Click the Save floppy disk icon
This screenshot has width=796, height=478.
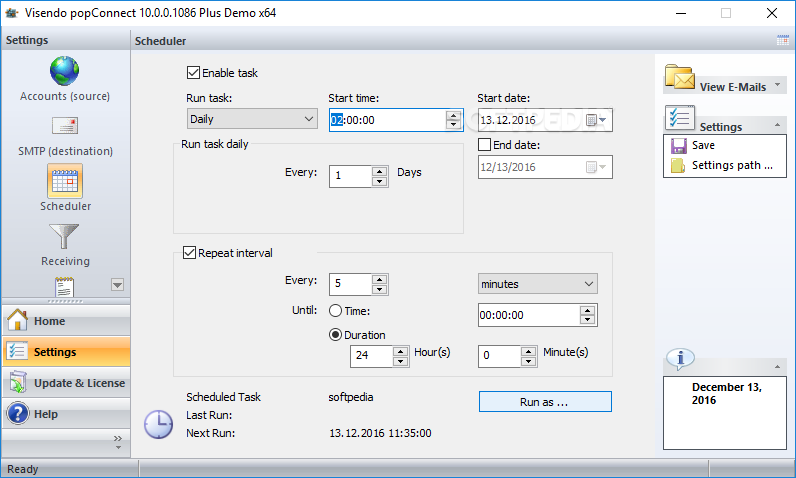tap(678, 146)
